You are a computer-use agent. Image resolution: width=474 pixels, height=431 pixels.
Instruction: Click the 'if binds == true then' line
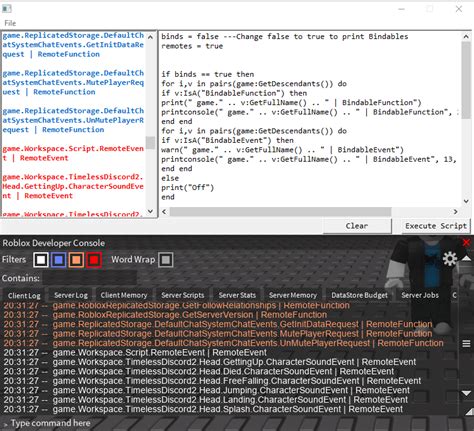click(208, 74)
